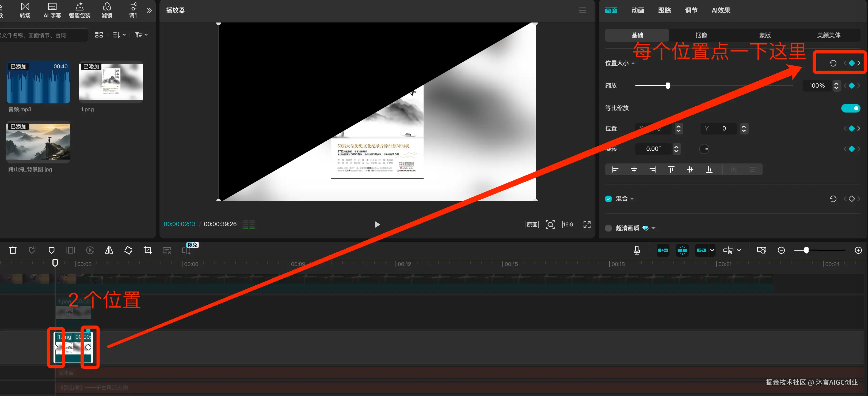Click the delete trash icon in timeline toolbar
Screen dimensions: 868x396
point(13,250)
